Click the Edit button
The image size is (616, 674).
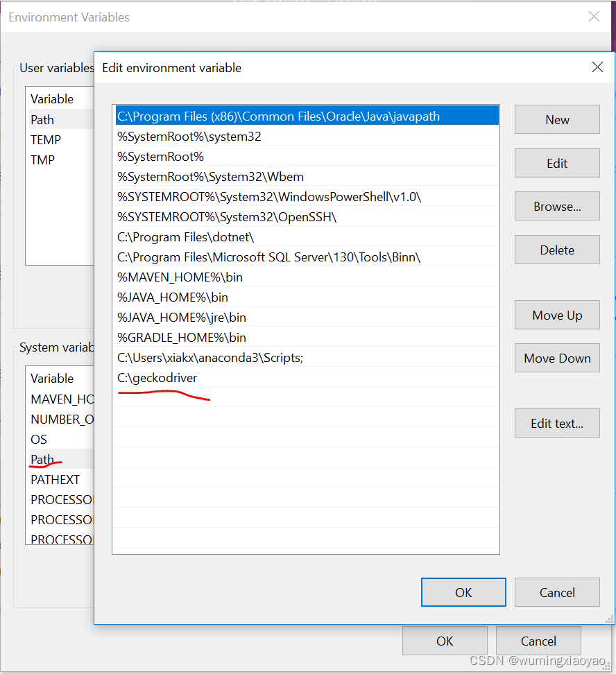click(x=557, y=164)
